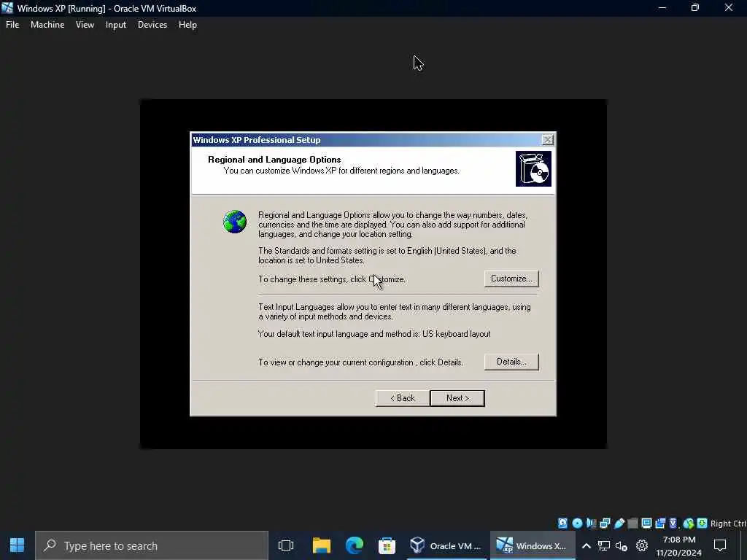Image resolution: width=747 pixels, height=560 pixels.
Task: Close the Windows XP Professional Setup dialog
Action: (547, 139)
